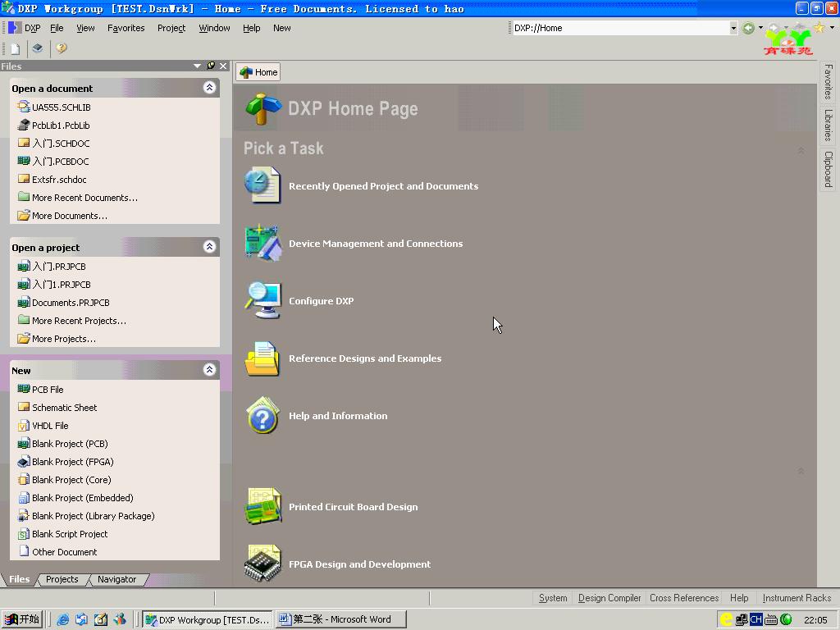Click in the DXP://Home address field

click(620, 28)
